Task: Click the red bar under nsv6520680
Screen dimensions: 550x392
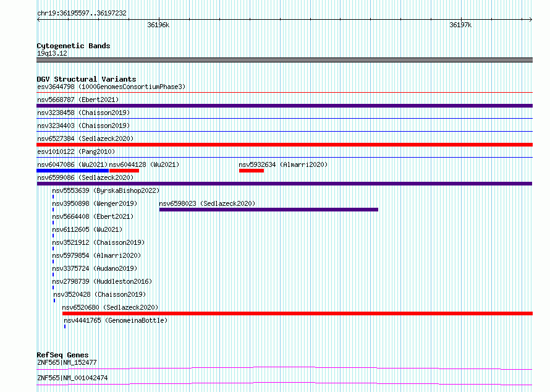Action: tap(297, 313)
